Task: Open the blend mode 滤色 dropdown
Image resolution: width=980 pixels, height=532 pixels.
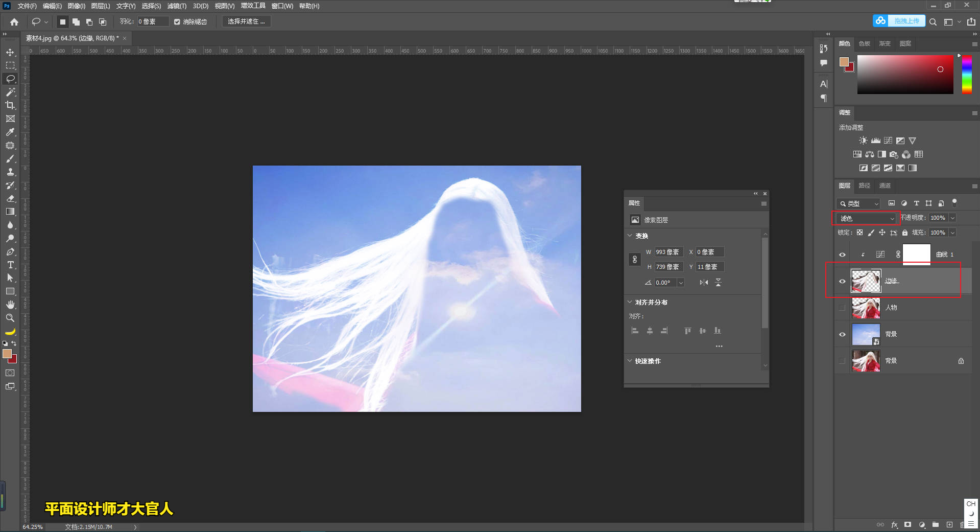Action: [x=867, y=218]
